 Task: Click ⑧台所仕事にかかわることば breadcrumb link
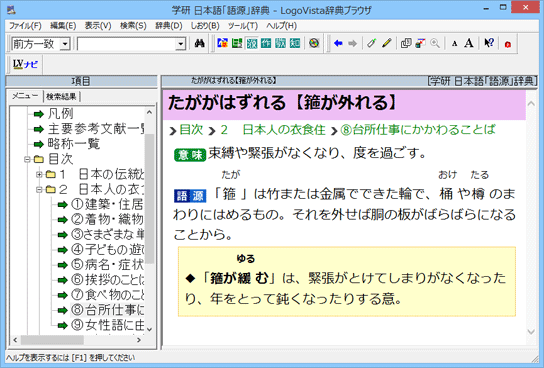click(x=418, y=130)
